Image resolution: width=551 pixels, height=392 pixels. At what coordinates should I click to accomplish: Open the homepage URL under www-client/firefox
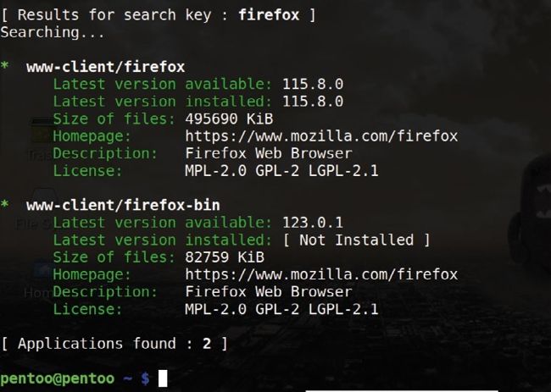[320, 135]
